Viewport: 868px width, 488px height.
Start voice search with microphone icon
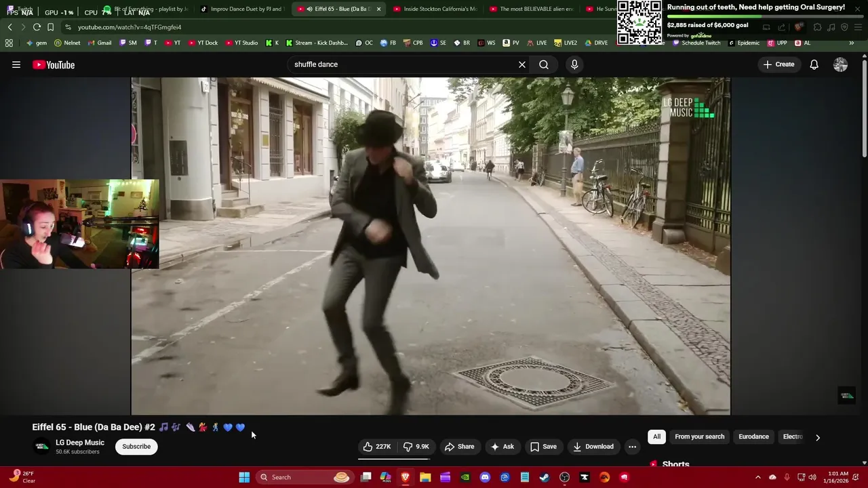pos(574,64)
